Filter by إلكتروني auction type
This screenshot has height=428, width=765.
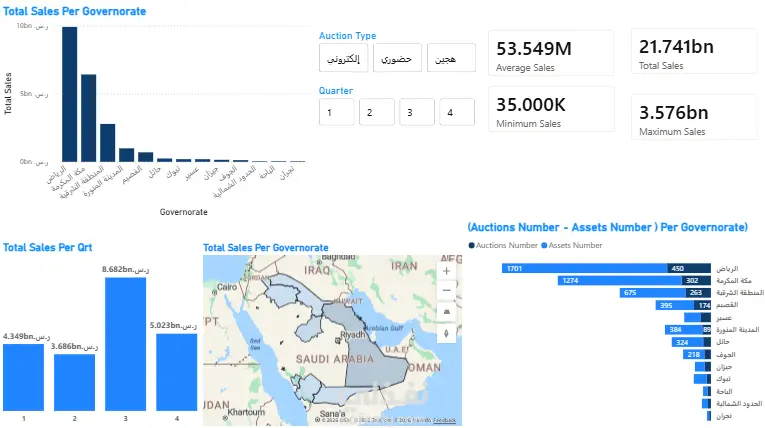tap(344, 59)
